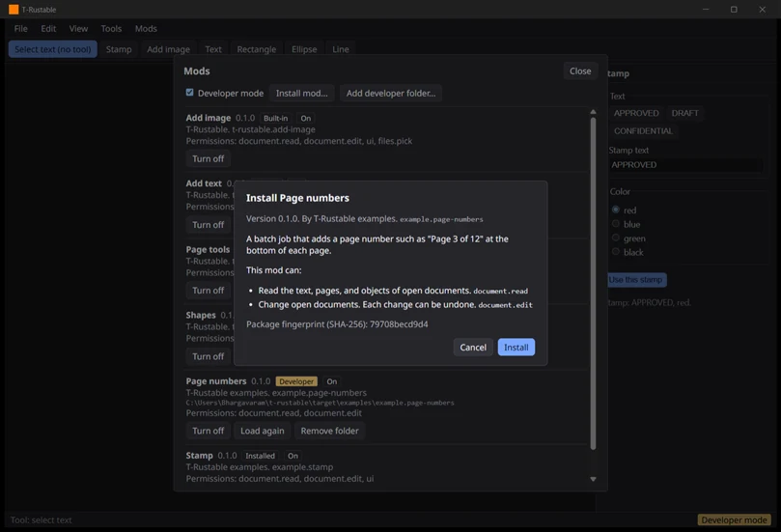The image size is (781, 532).
Task: Turn off the Page tools mod
Action: point(209,291)
